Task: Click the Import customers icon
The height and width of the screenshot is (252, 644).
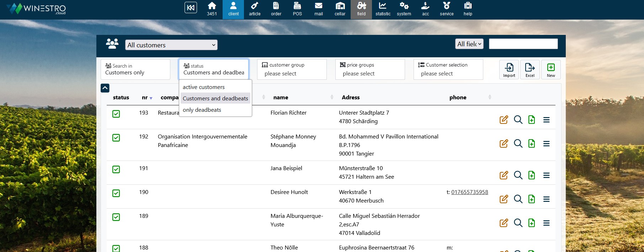Action: click(509, 69)
